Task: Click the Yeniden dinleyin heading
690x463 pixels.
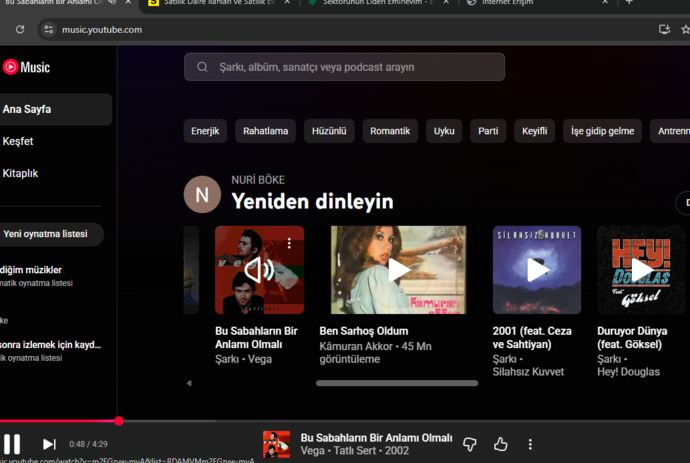Action: pos(312,202)
